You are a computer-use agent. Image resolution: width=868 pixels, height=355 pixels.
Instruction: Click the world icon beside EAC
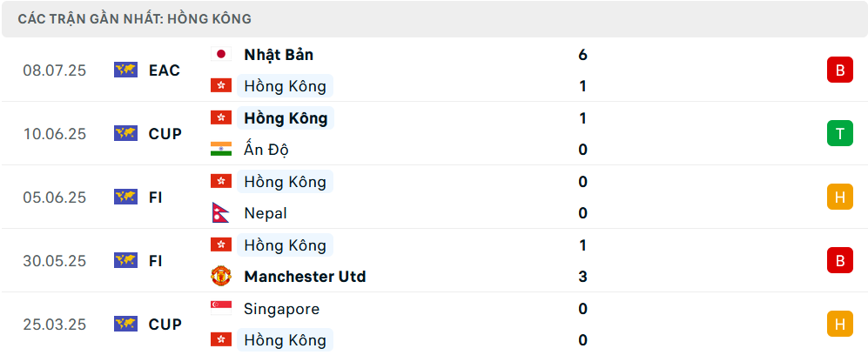click(125, 70)
